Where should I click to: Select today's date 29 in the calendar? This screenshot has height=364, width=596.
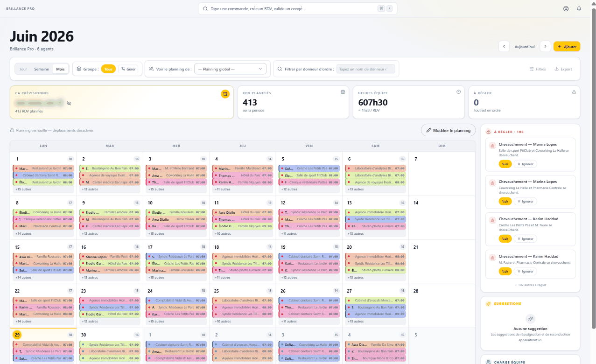coord(17,335)
